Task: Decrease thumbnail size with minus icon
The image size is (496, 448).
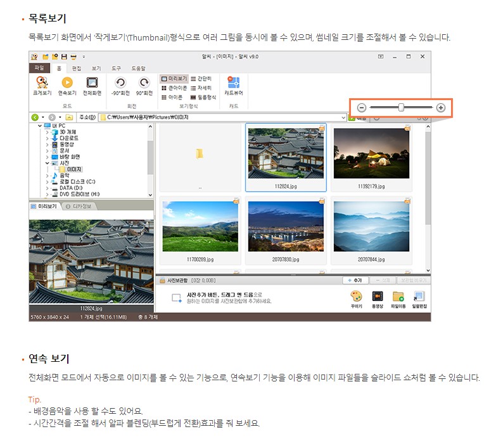Action: click(362, 108)
